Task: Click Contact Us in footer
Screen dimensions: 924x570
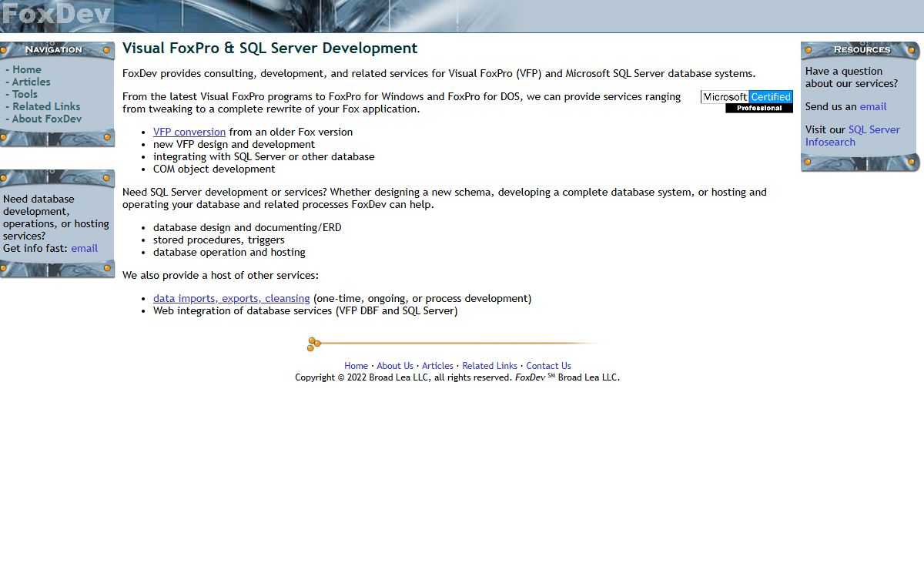Action: click(x=548, y=366)
